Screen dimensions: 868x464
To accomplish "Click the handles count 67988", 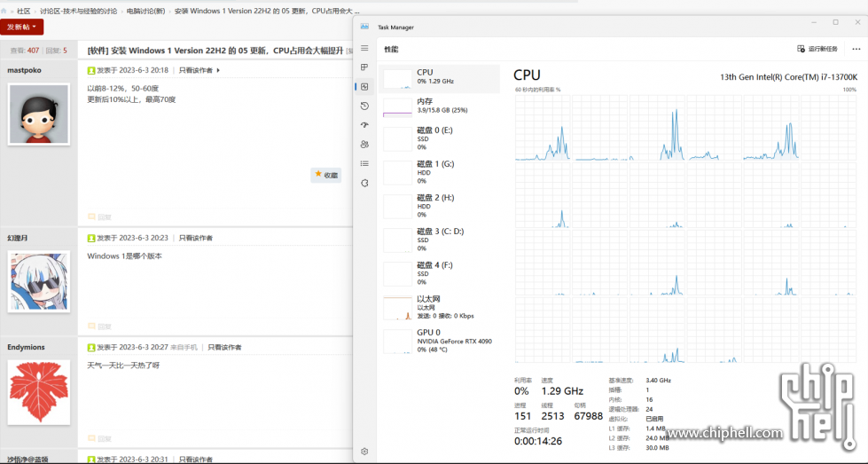I will pos(589,416).
